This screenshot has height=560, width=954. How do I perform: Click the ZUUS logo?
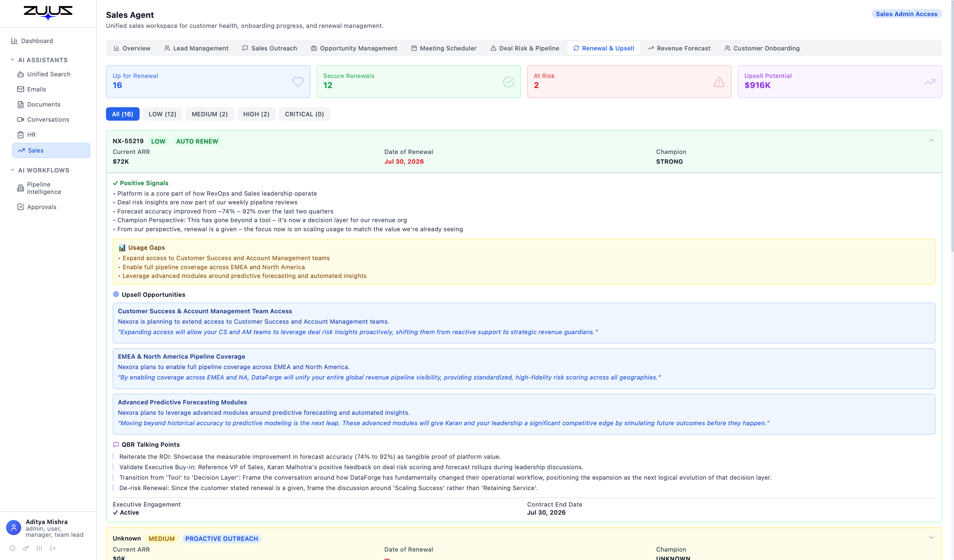click(48, 13)
